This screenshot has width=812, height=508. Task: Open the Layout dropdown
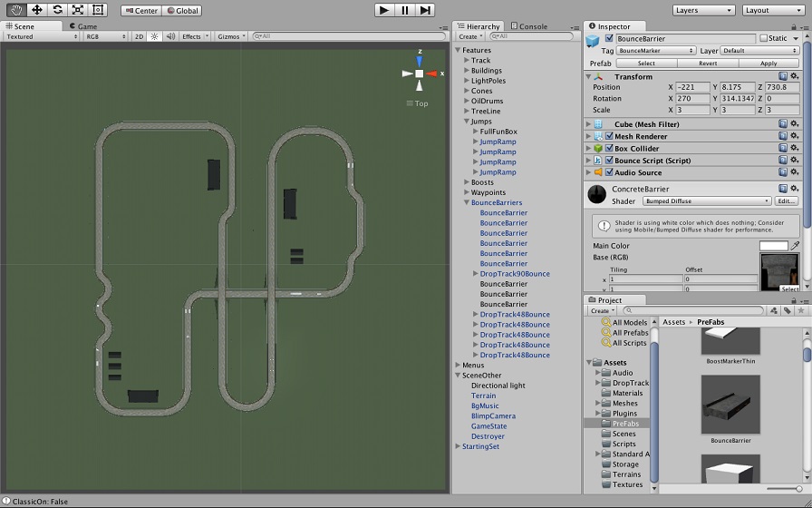pyautogui.click(x=773, y=10)
